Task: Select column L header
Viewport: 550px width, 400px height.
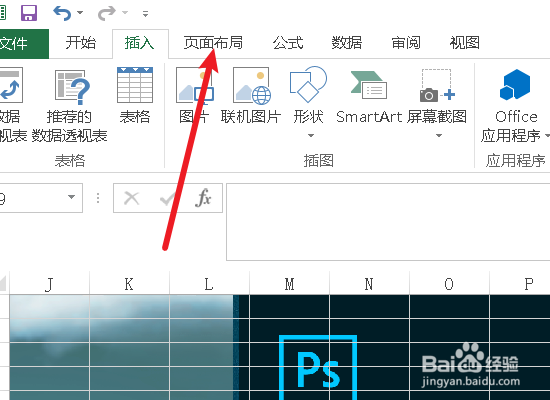Action: coord(209,284)
